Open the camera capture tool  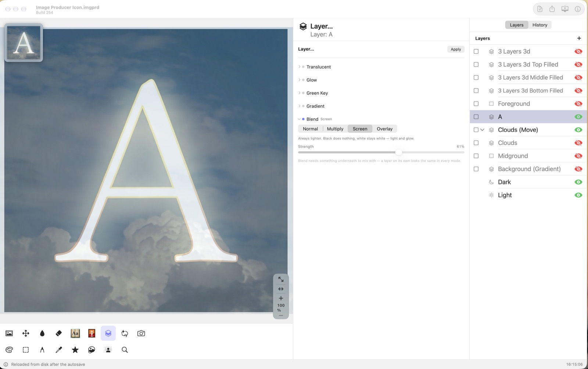pyautogui.click(x=141, y=333)
